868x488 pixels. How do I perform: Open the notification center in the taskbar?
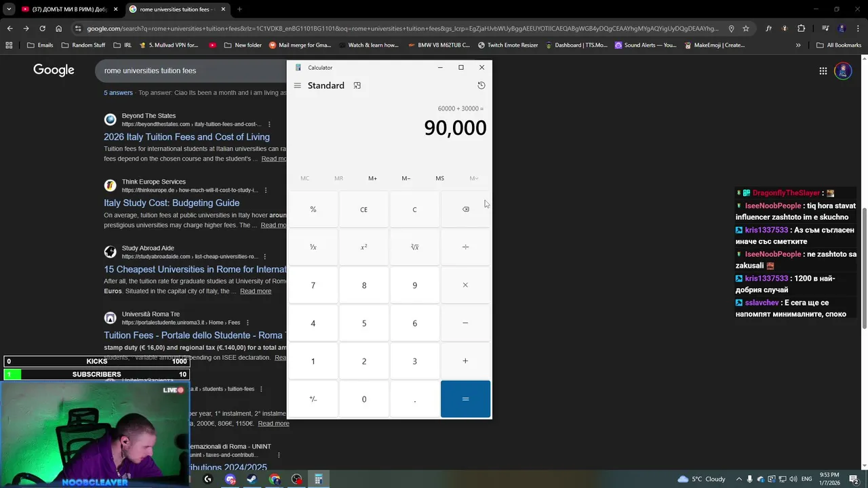[854, 479]
